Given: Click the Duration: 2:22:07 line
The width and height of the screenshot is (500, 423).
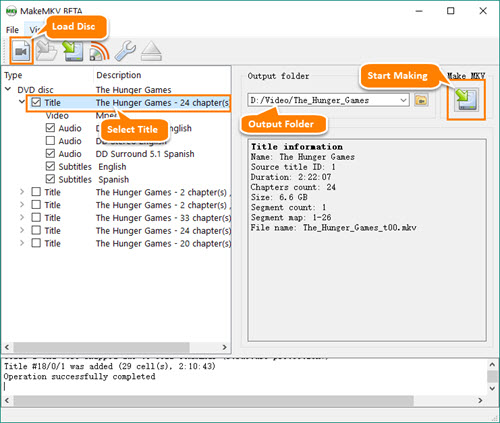Looking at the screenshot, I should (291, 177).
